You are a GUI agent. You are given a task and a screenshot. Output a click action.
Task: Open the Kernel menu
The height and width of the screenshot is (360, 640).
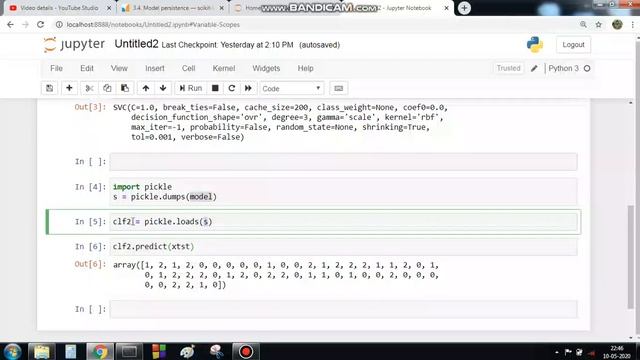tap(224, 68)
